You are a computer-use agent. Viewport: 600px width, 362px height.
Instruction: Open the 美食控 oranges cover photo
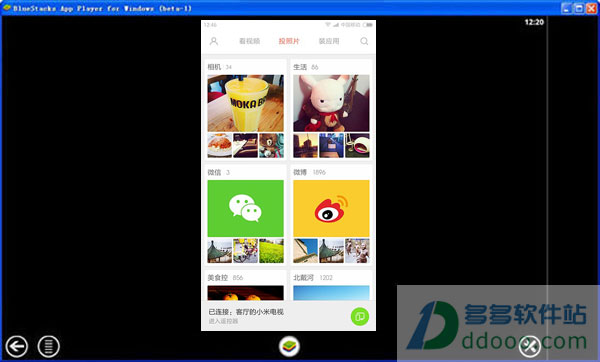coord(246,293)
